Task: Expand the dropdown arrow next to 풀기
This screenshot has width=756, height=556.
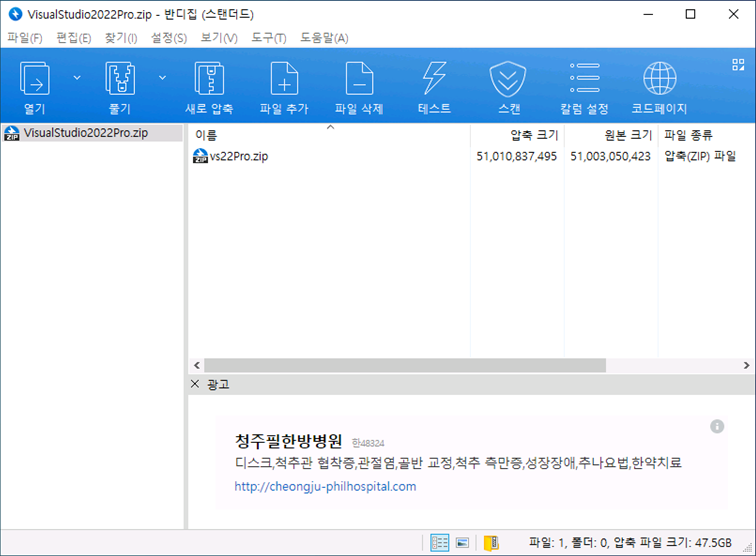Action: (x=162, y=78)
